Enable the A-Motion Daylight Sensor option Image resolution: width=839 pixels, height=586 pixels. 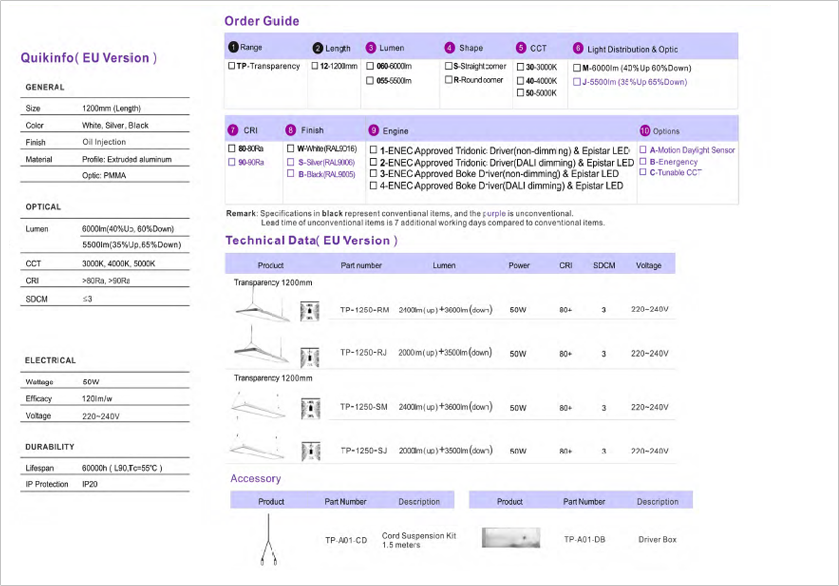(643, 150)
